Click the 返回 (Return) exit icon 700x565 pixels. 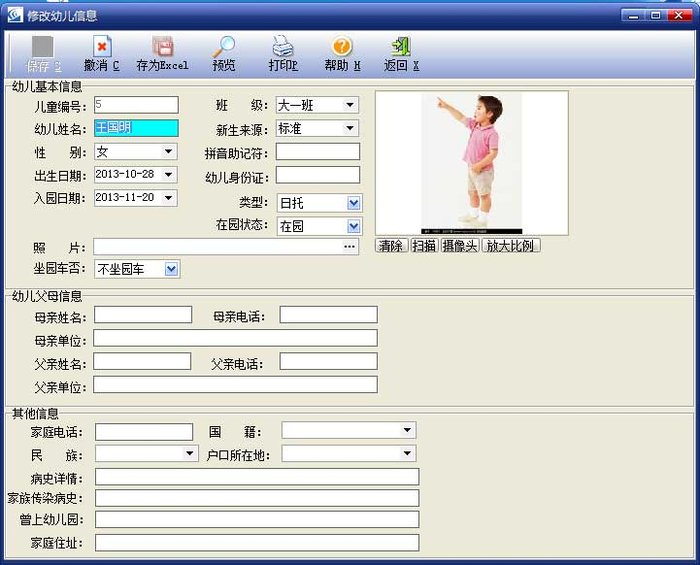coord(401,47)
